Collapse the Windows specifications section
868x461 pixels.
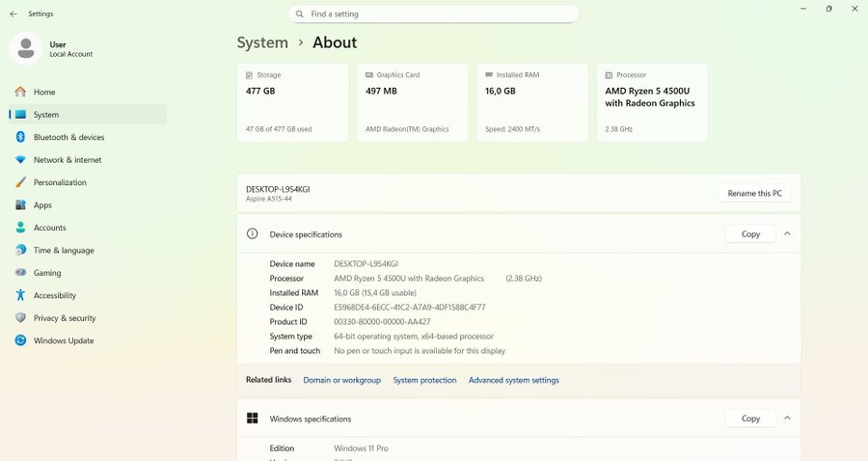click(x=787, y=419)
